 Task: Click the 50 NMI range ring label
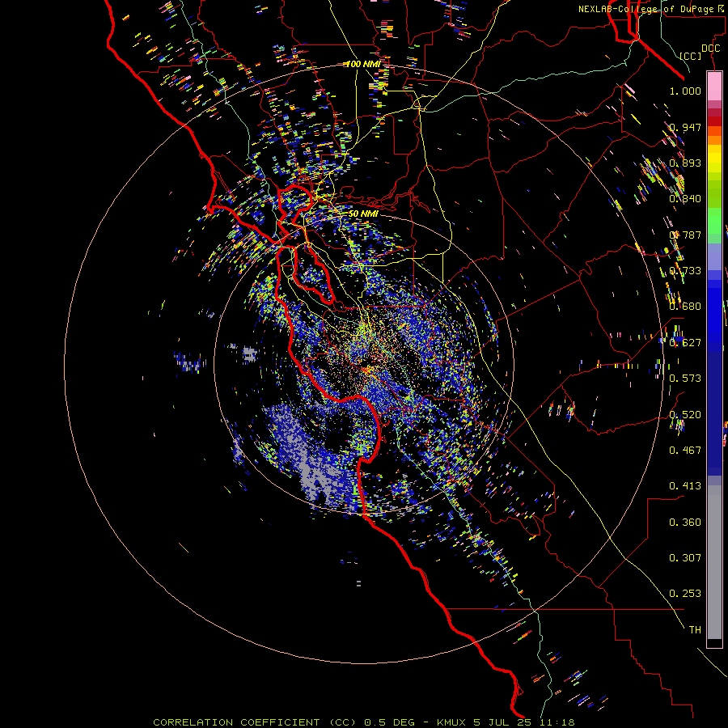(363, 214)
